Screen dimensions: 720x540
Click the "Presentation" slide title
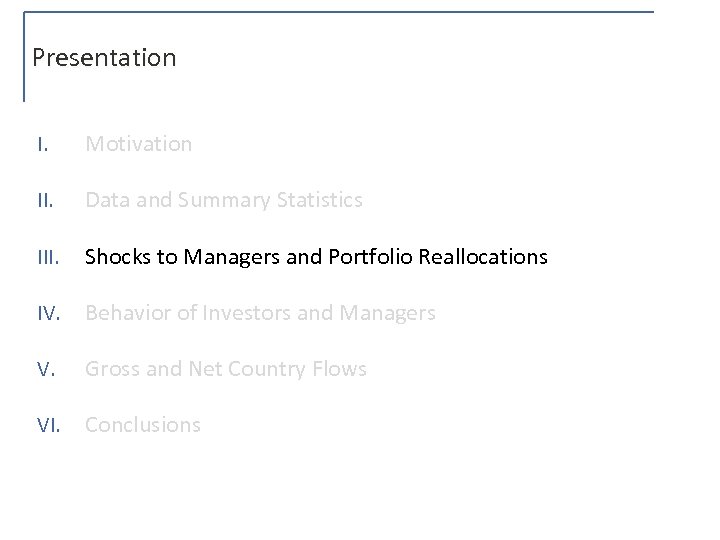tap(104, 58)
